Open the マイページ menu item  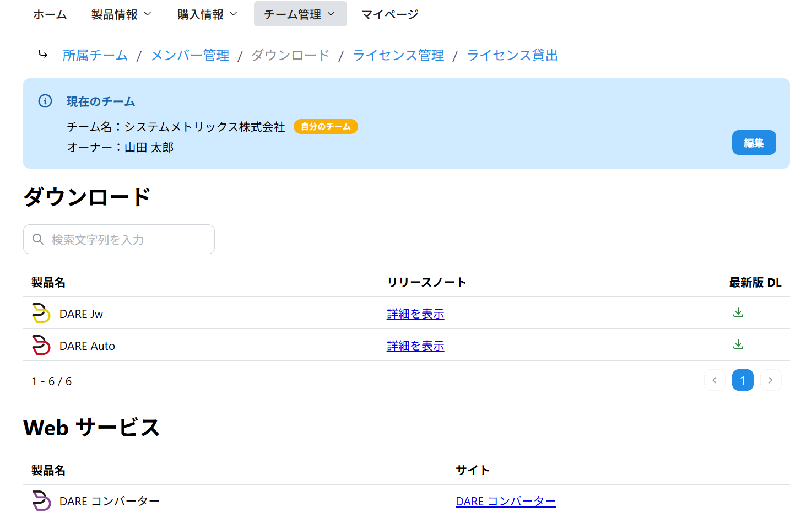click(x=390, y=14)
